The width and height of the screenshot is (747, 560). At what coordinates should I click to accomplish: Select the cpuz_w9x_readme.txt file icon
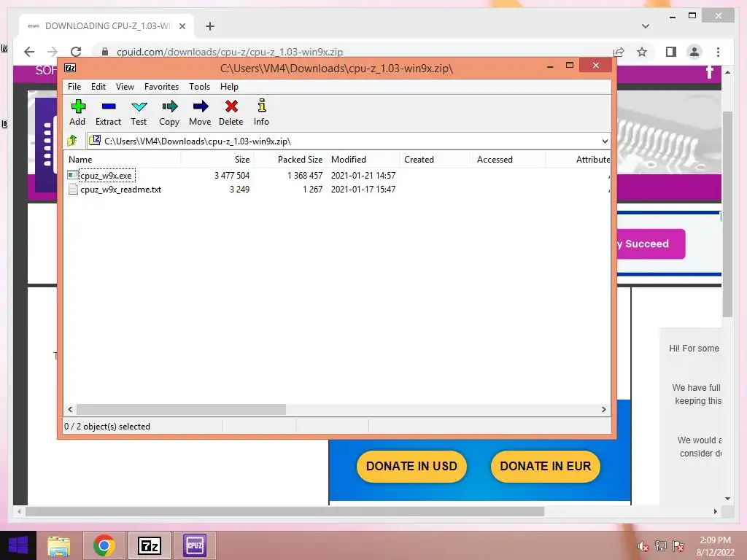(x=73, y=189)
